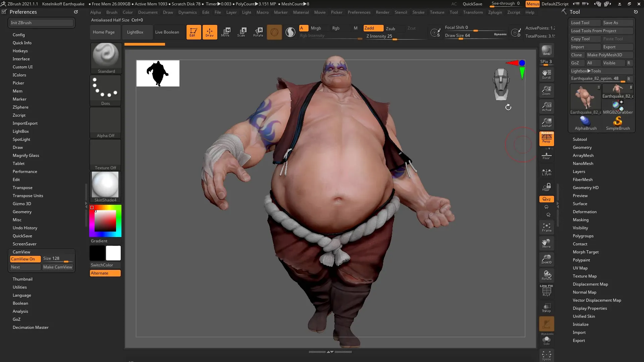Click Init ZBrush button
This screenshot has width=644, height=362.
pyautogui.click(x=41, y=23)
